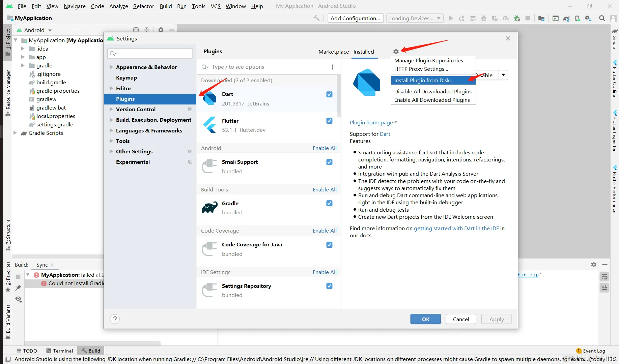
Task: Expand the Tools settings node
Action: [111, 141]
